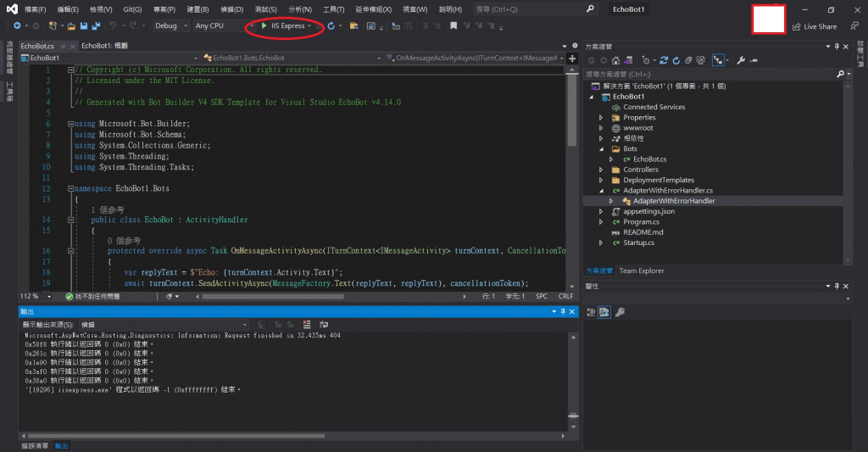Open the 檔案(F) menu

tap(35, 9)
